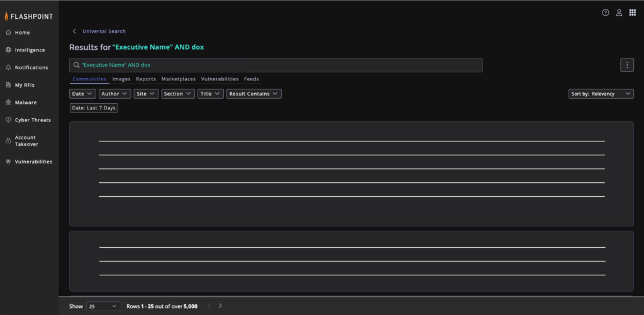The width and height of the screenshot is (644, 315).
Task: Focus the search query input field
Action: 276,65
